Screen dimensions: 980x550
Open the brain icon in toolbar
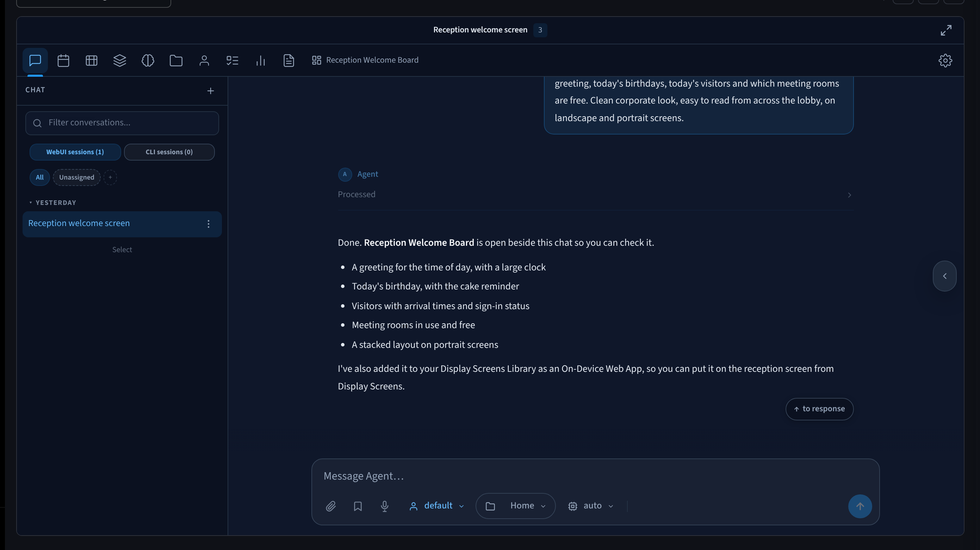[148, 60]
